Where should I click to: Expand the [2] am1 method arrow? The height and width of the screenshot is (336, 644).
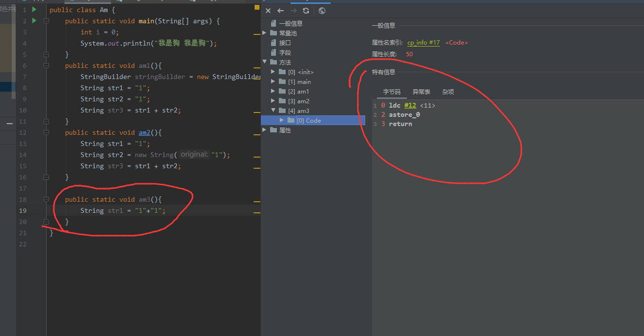coord(274,91)
